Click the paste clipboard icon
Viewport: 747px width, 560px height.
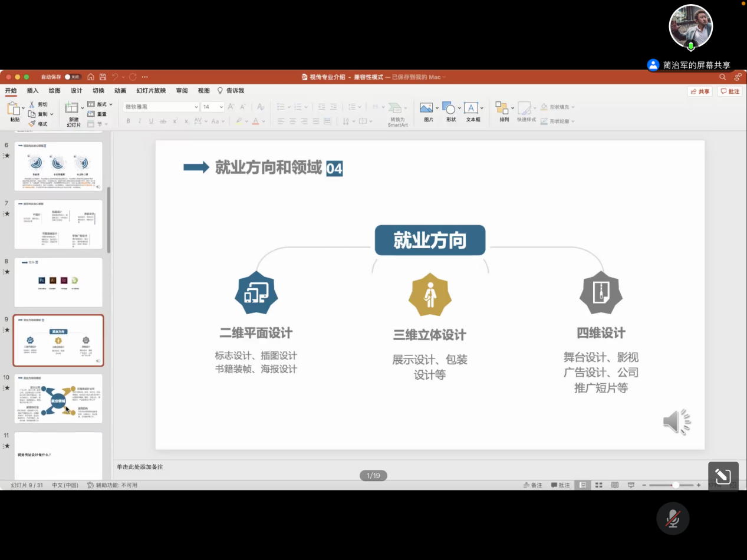[x=13, y=108]
